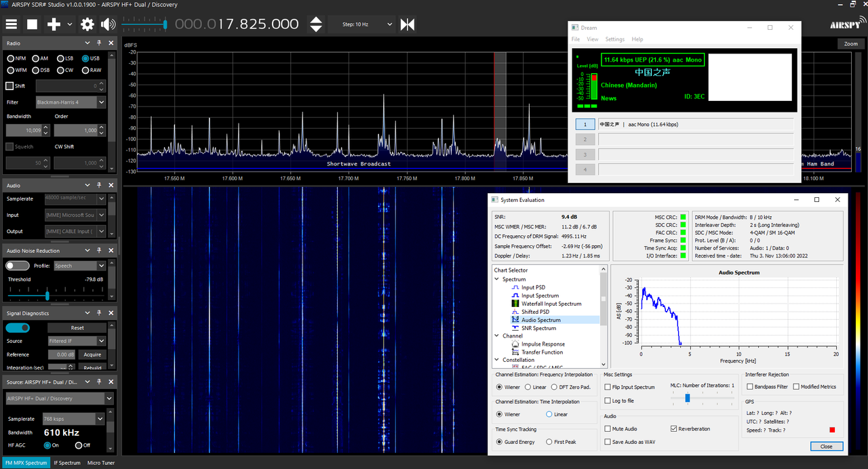Viewport: 868px width, 469px height.
Task: Open Dream Settings menu
Action: (615, 39)
